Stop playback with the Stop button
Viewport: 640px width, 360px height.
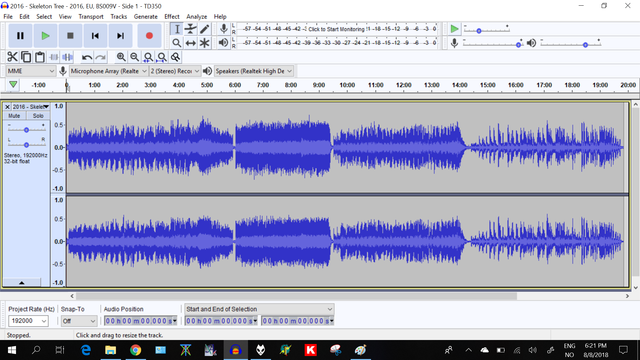[x=70, y=36]
